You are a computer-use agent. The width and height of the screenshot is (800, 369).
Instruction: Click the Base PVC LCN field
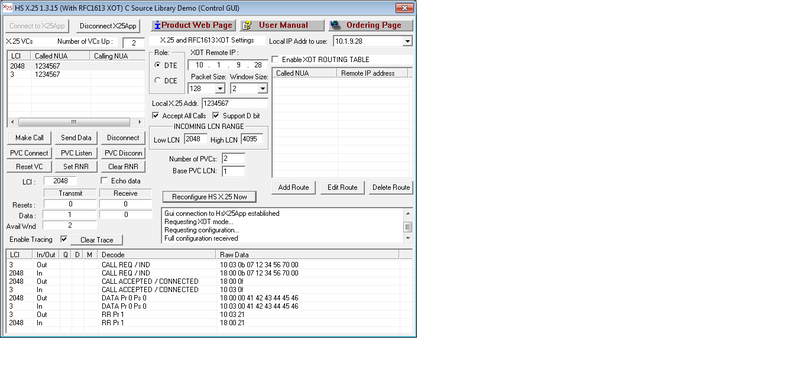click(233, 171)
